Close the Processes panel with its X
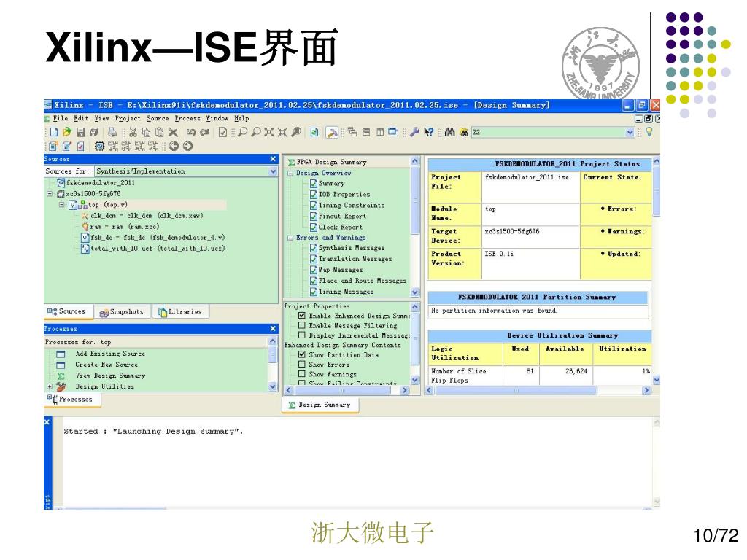The image size is (747, 560). tap(273, 329)
